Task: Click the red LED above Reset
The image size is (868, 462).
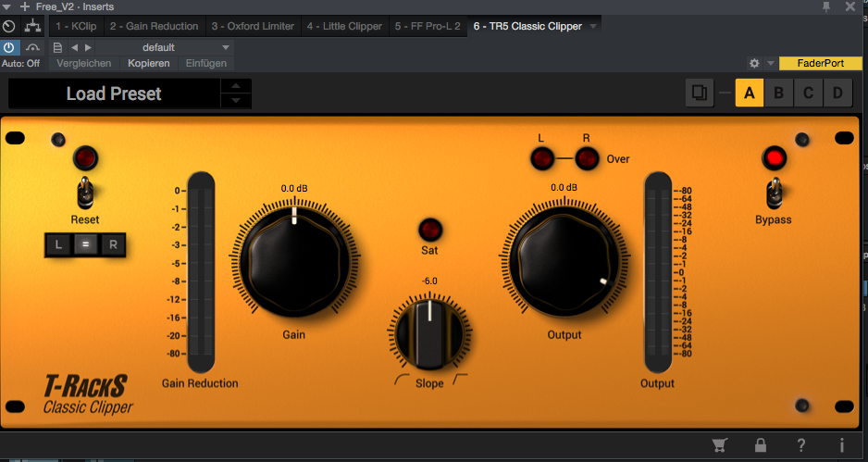Action: pos(85,158)
